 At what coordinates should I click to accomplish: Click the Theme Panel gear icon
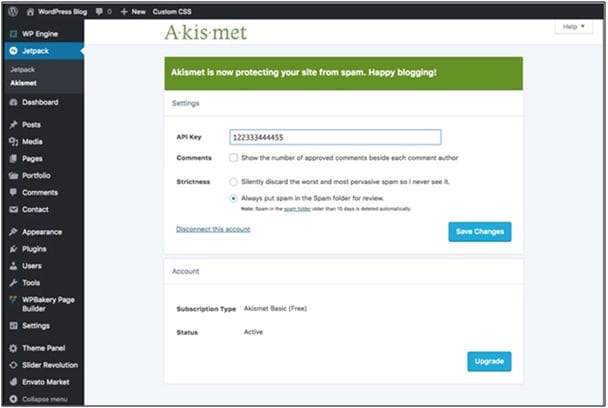click(x=14, y=348)
